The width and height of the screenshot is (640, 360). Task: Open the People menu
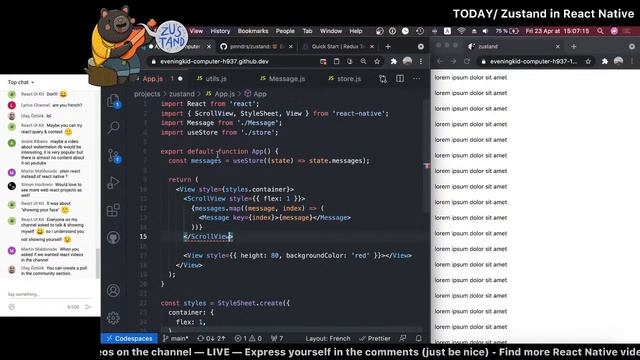[x=285, y=31]
